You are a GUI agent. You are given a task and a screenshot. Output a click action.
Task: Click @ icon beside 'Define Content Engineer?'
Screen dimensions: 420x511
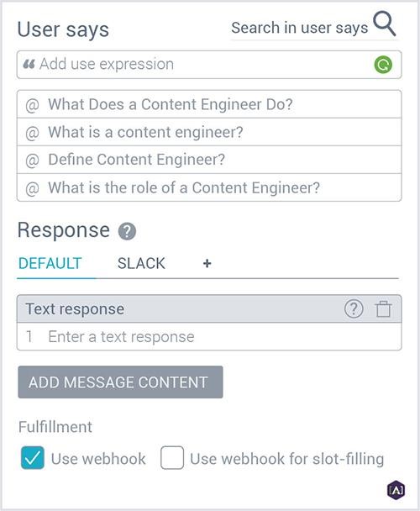32,161
